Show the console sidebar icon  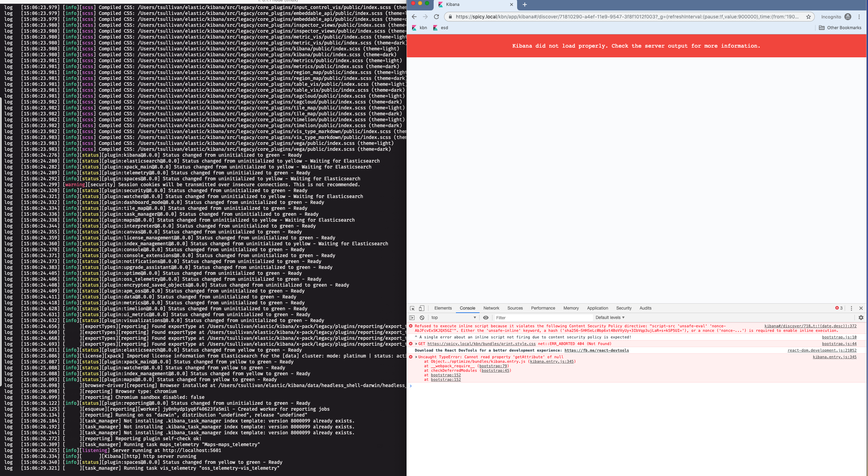click(412, 318)
